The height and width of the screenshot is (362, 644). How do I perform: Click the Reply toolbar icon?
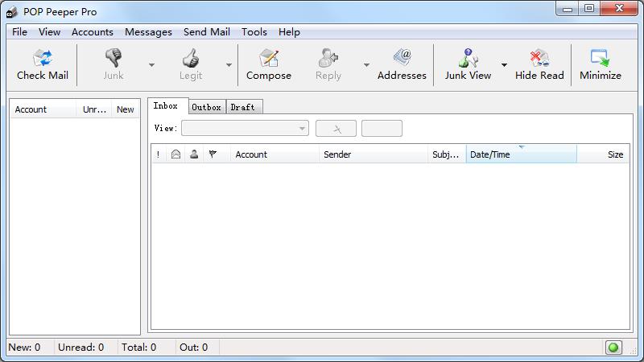coord(328,65)
